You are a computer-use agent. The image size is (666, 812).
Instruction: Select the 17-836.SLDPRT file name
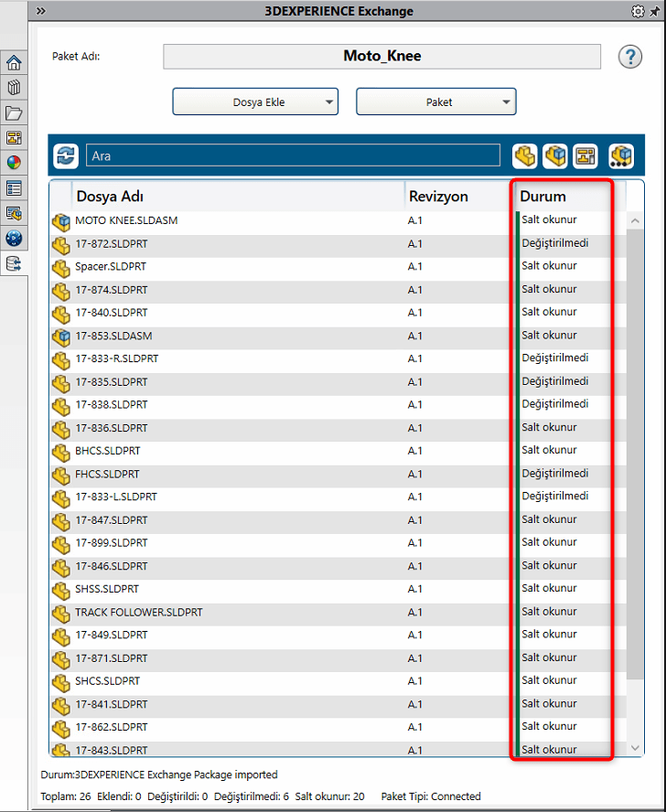112,428
